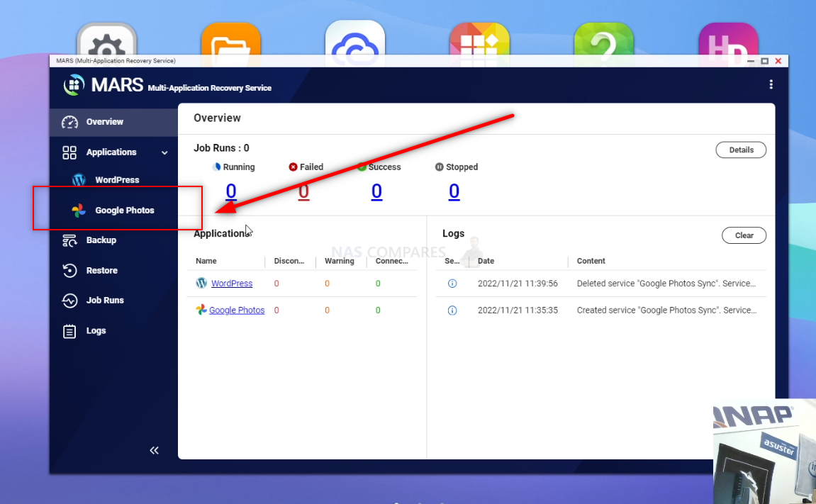Click the Warning column header

[x=340, y=261]
